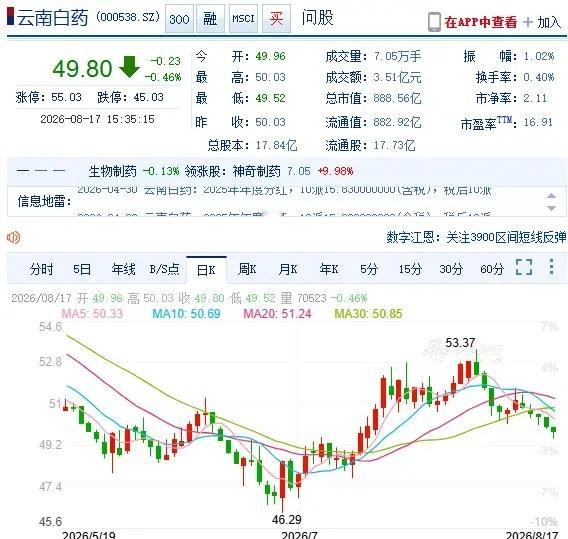Click the MA30: 50.85 legend
The height and width of the screenshot is (539, 568).
pos(368,314)
